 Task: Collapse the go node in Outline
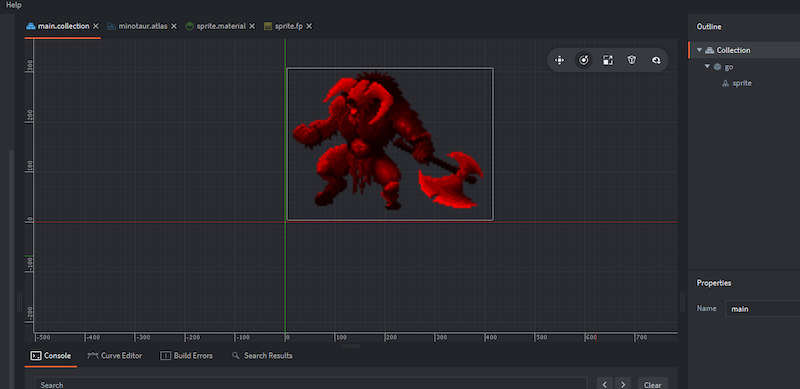(707, 66)
